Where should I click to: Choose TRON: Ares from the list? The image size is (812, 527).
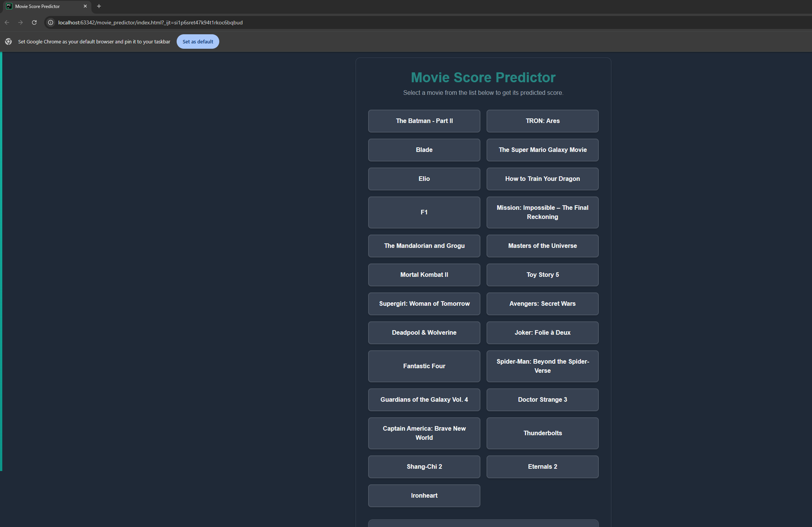click(x=542, y=121)
